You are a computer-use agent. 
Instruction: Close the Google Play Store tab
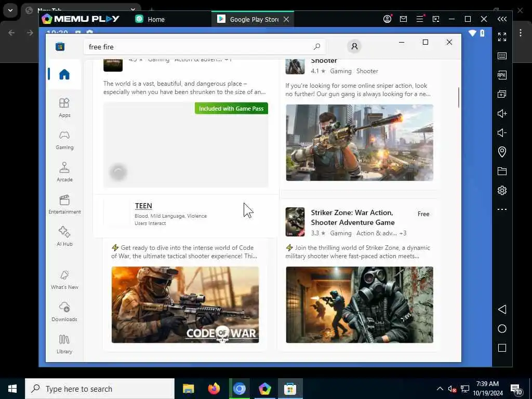point(286,19)
